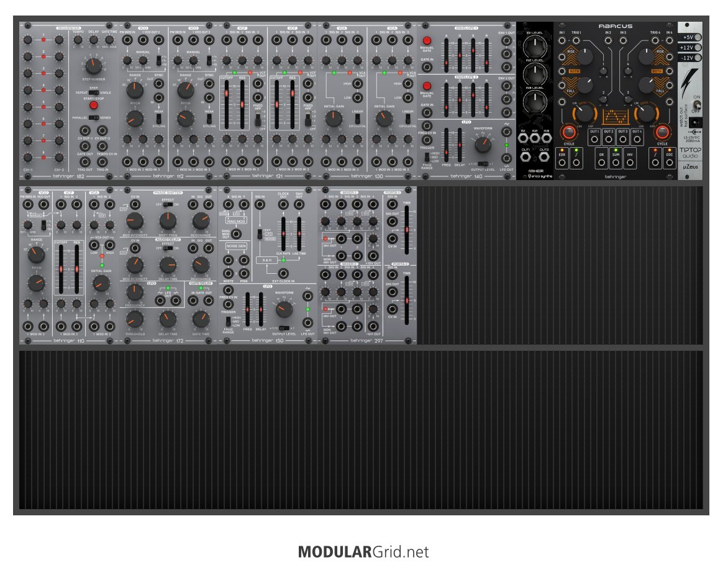The width and height of the screenshot is (728, 565).
Task: Click the Porta 2 TIME slider on module 297
Action: [x=407, y=301]
